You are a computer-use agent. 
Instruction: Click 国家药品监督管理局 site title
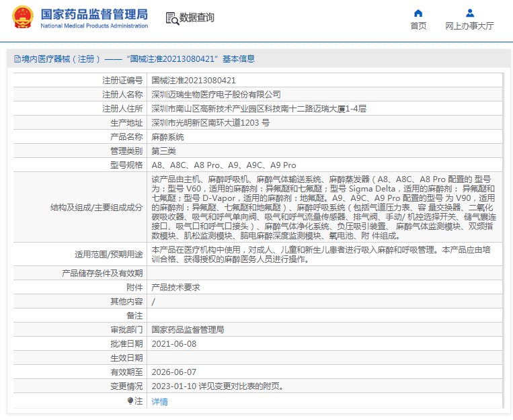click(94, 13)
